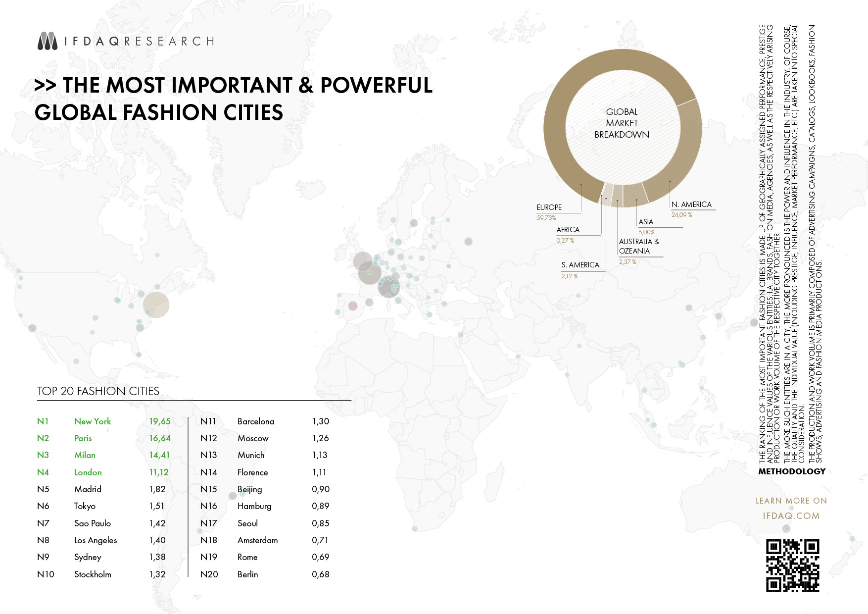Select Amsterdam in the ranking list
The image size is (868, 614).
257,540
